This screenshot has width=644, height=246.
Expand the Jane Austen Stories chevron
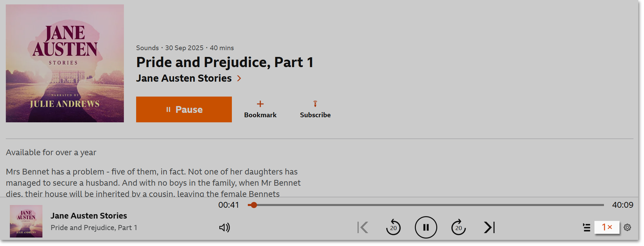click(239, 78)
